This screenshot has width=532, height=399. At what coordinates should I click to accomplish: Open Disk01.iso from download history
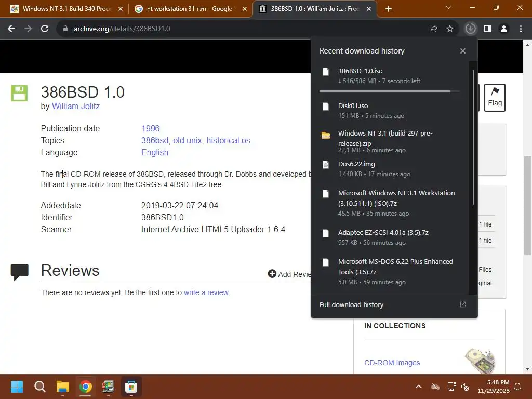(x=390, y=110)
